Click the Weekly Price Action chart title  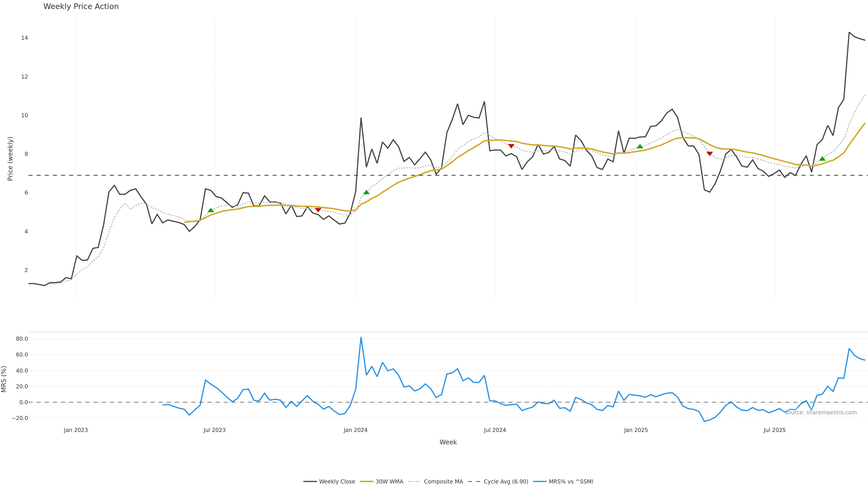[81, 6]
